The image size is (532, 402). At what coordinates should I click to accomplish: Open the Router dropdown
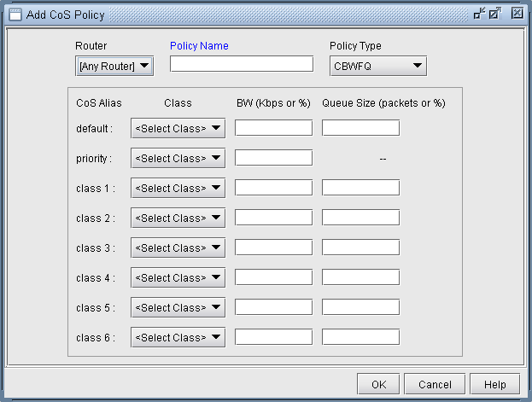[x=114, y=66]
